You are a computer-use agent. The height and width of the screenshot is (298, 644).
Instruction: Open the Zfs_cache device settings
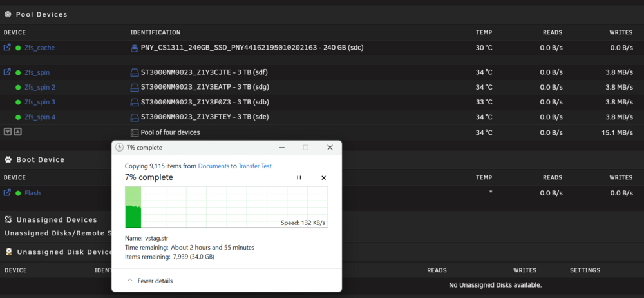pyautogui.click(x=39, y=48)
